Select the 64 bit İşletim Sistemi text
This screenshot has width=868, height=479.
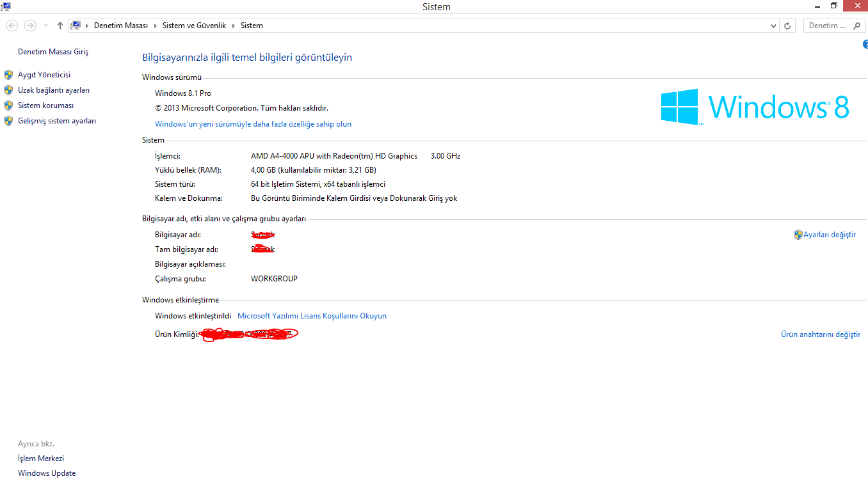pyautogui.click(x=318, y=184)
